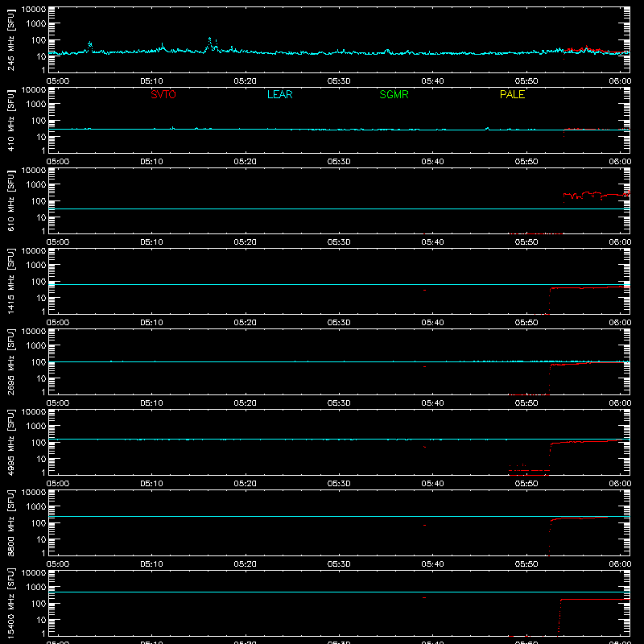Click the 10000 y-axis value on 245 MHz plot
Viewport: 644px width, 644px height.
(x=34, y=10)
